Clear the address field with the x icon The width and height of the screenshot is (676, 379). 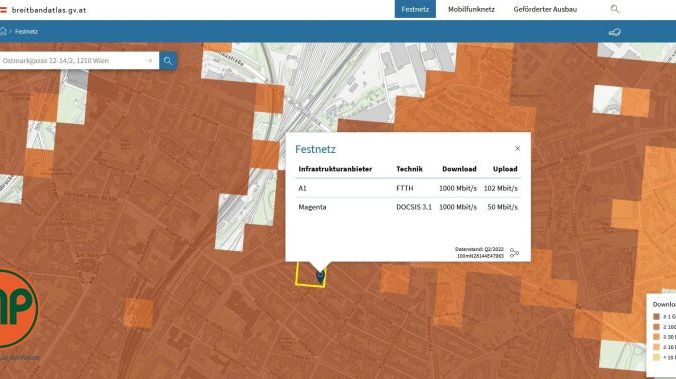150,61
